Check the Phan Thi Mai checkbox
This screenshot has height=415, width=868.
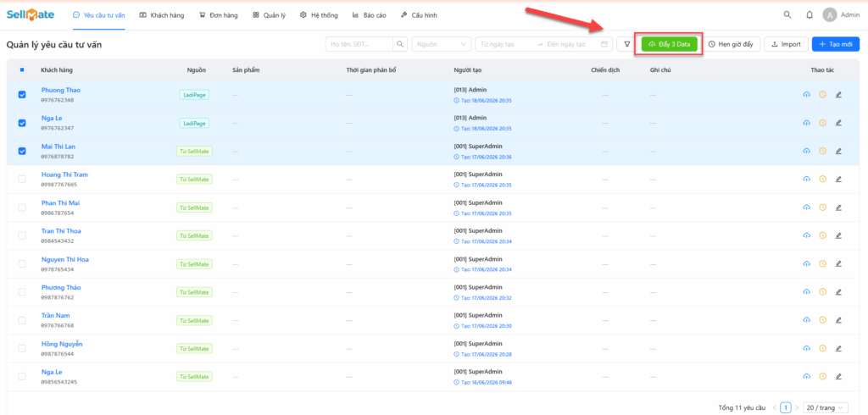(22, 207)
